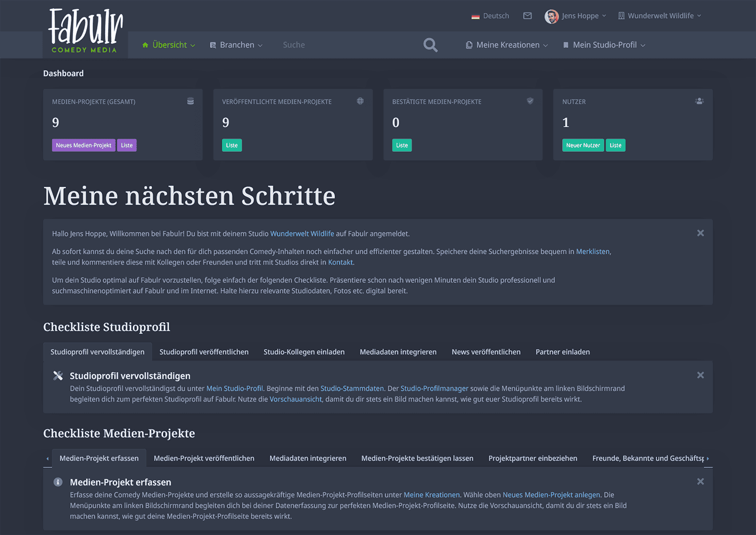Click the database icon on the Medien-Projekte card
756x535 pixels.
click(x=190, y=101)
